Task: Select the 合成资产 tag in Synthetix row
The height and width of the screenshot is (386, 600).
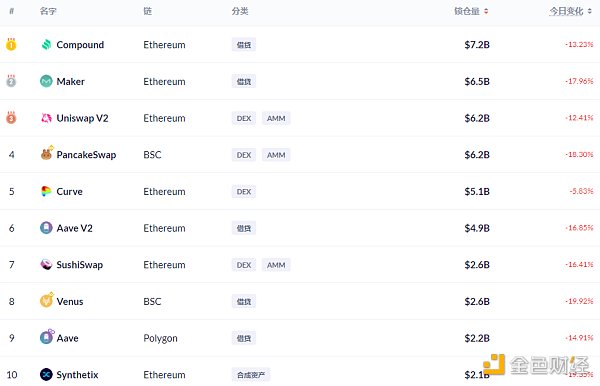Action: tap(251, 375)
